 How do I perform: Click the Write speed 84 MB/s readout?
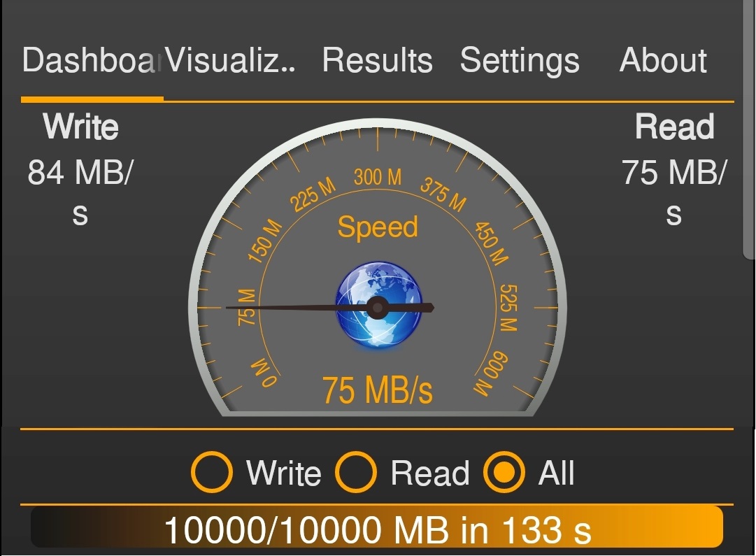80,192
